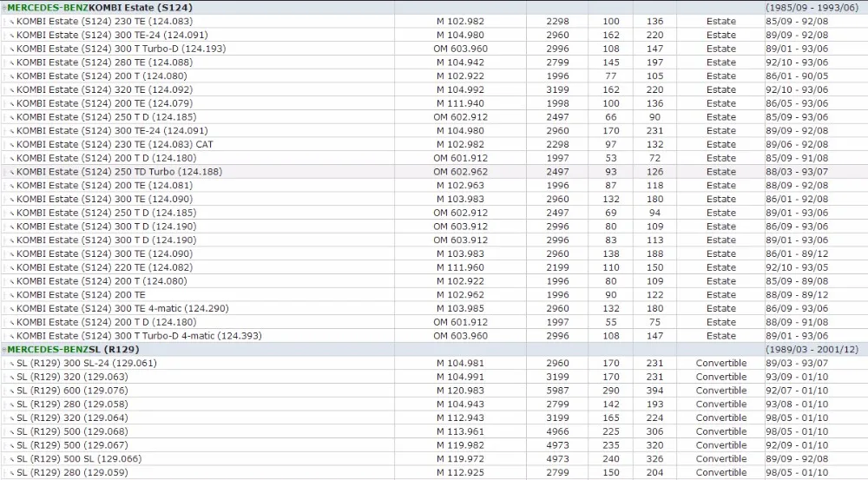Click engine code M 111.960
This screenshot has width=868, height=480.
click(x=460, y=267)
